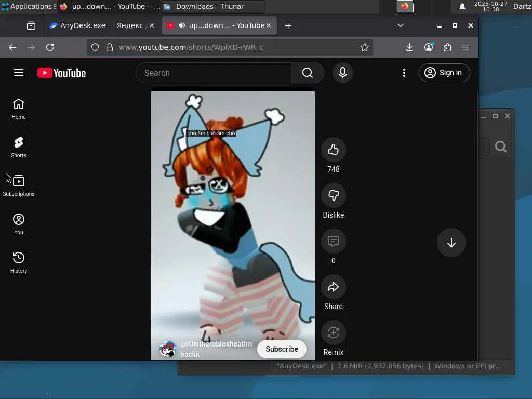Close the YouTube browser tab
Screen dimensions: 532x399
[269, 26]
